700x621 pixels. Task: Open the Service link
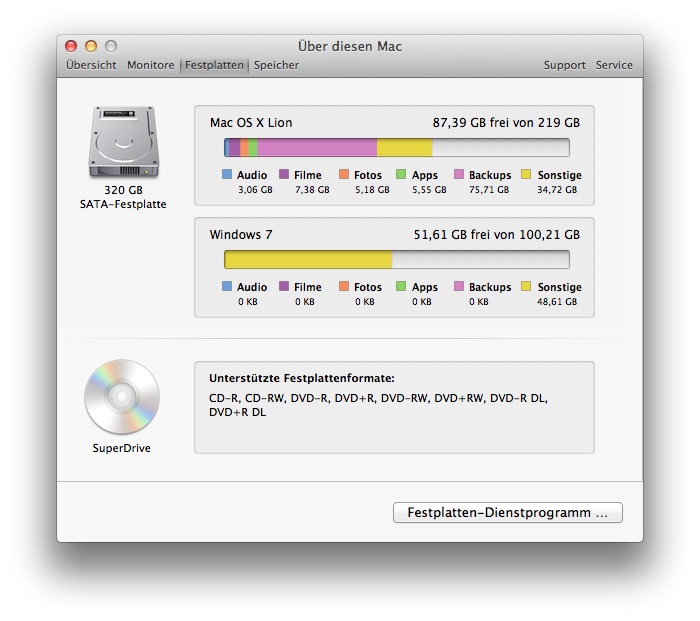(x=614, y=65)
